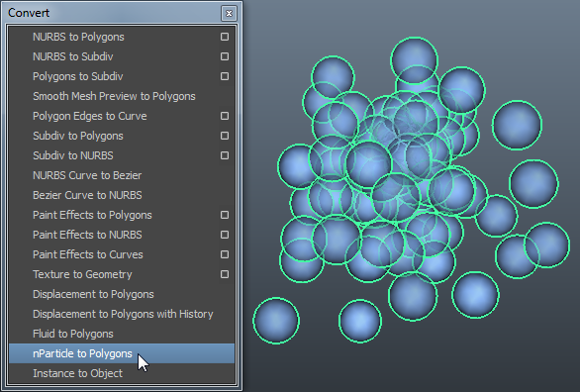Choose NURBS to Subdiv
580x392 pixels.
(x=122, y=56)
